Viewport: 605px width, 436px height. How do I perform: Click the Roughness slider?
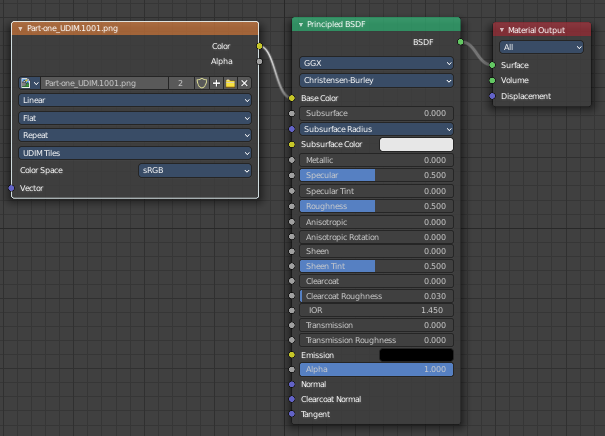(x=376, y=206)
